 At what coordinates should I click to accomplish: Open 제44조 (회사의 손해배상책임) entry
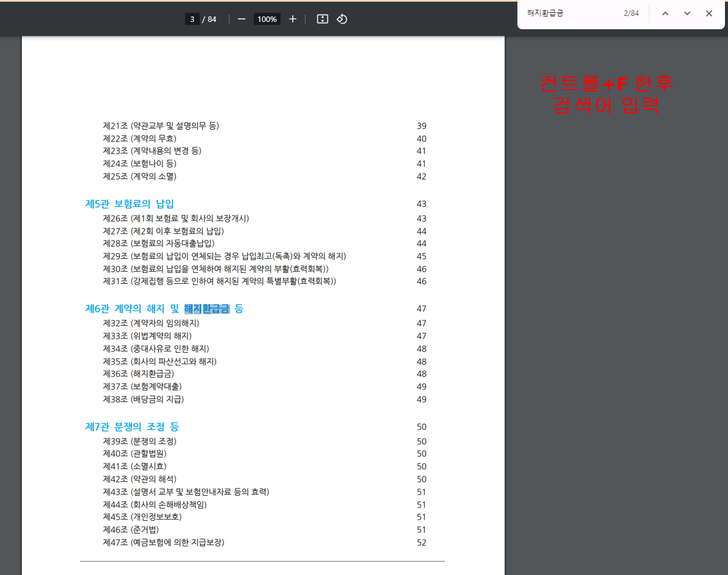click(x=155, y=504)
